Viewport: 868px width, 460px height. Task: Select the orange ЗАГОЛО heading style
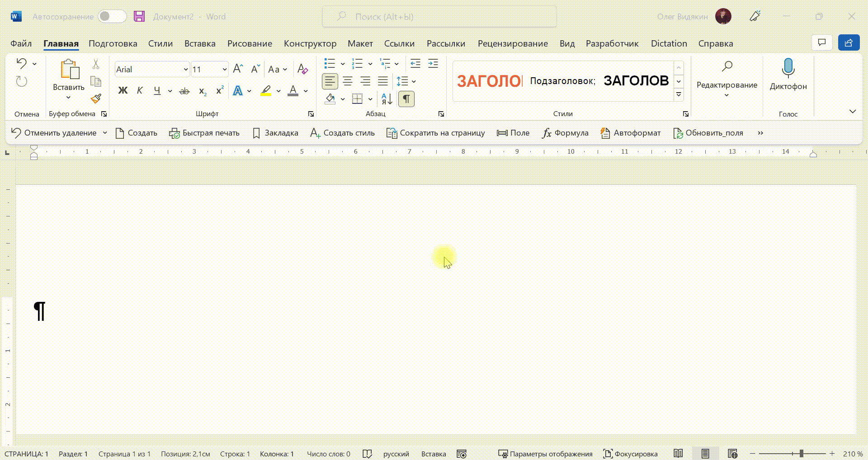[x=490, y=81]
